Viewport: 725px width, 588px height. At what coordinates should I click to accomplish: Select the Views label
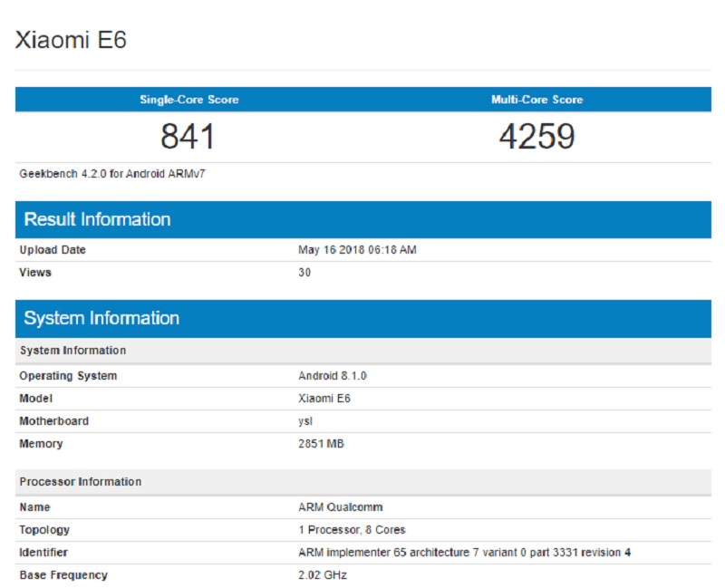[x=35, y=273]
